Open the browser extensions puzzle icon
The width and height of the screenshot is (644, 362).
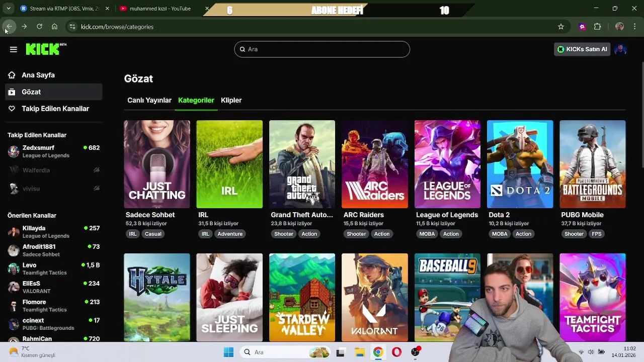(x=598, y=27)
